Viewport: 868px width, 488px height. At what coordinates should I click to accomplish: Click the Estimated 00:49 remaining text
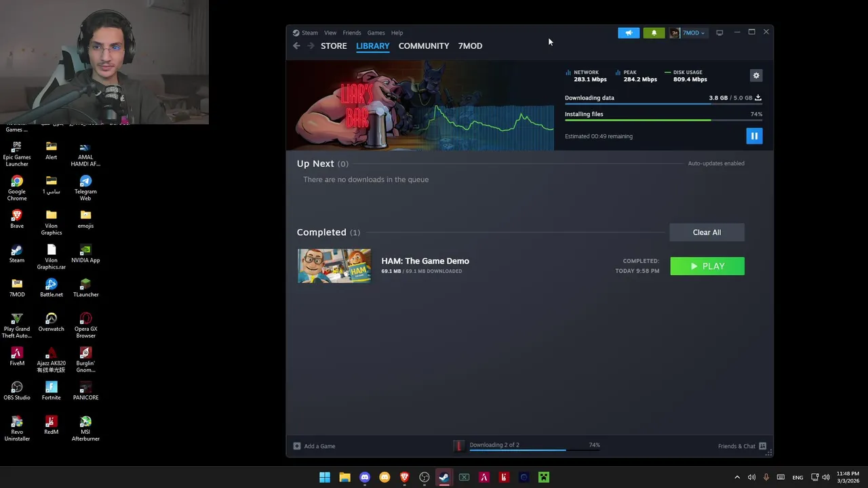coord(599,136)
